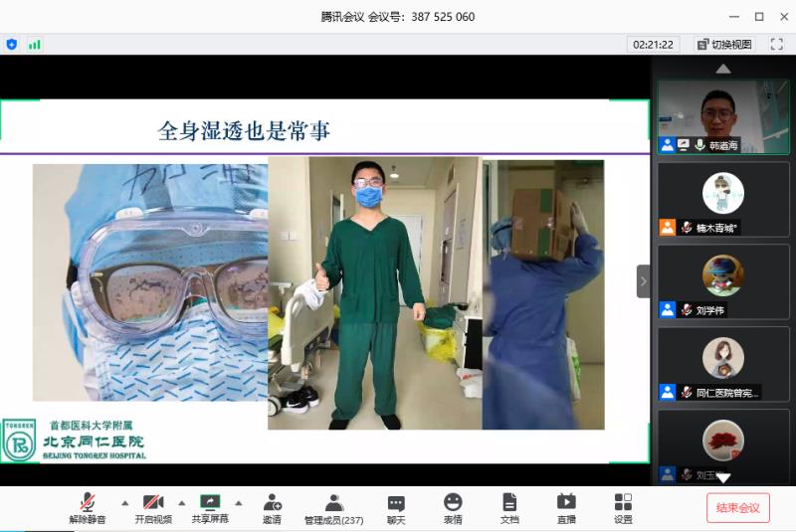Turn on camera (开启视频) toggle
This screenshot has height=532, width=796.
(153, 507)
